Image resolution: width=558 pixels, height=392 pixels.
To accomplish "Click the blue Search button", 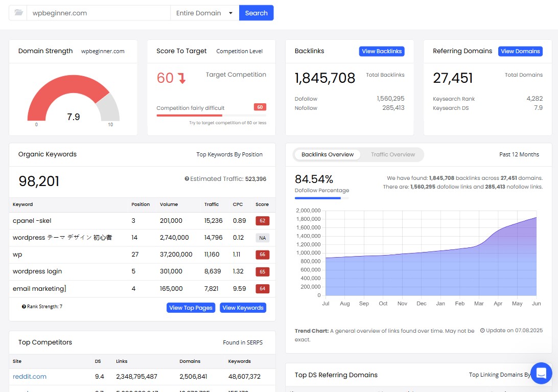I will pyautogui.click(x=256, y=13).
